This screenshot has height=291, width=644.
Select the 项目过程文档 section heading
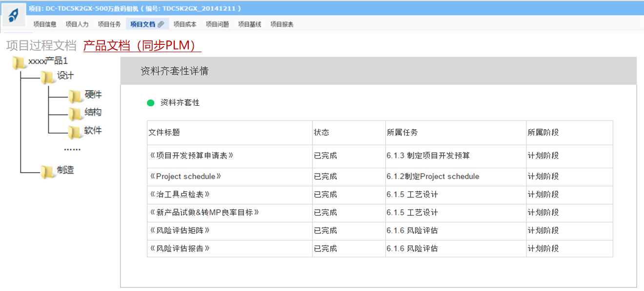41,46
